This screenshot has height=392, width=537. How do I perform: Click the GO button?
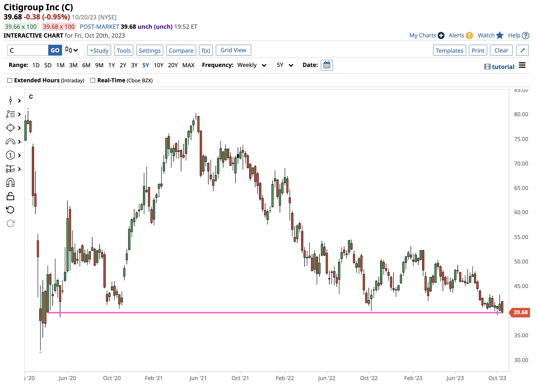(x=55, y=50)
